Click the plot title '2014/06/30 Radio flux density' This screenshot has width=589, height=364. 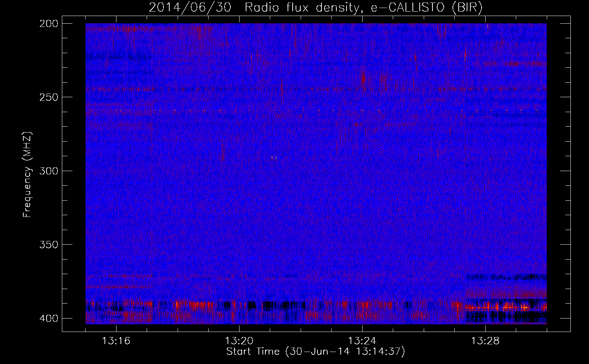coord(316,7)
